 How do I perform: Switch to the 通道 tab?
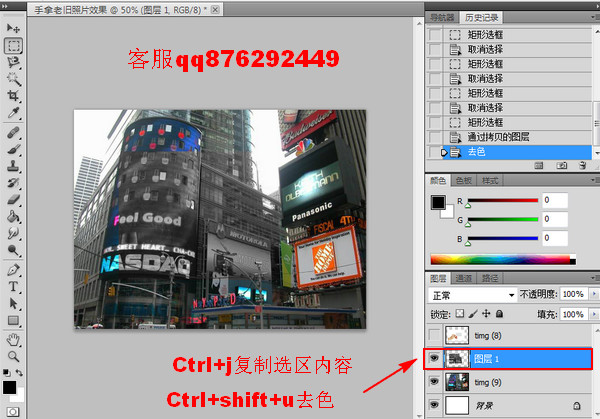pos(464,278)
